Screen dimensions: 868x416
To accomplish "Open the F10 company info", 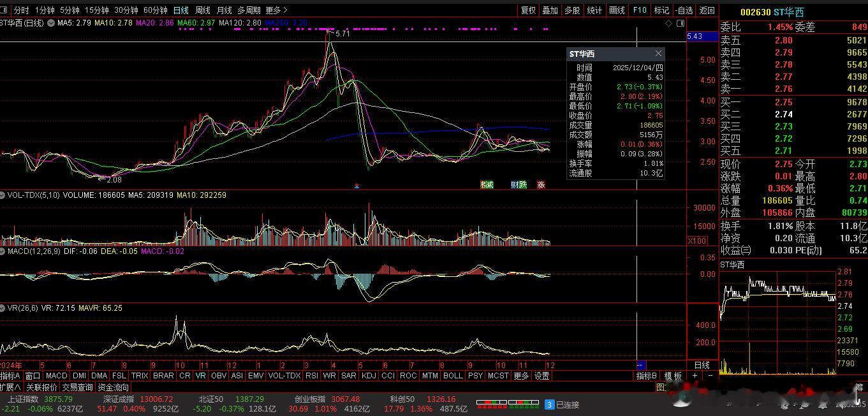I will 639,10.
